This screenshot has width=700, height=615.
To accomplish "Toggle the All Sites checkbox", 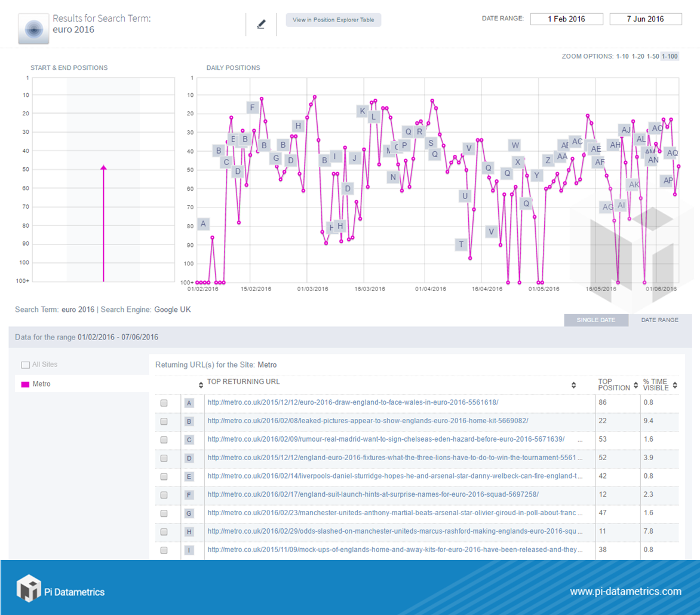I will coord(26,365).
